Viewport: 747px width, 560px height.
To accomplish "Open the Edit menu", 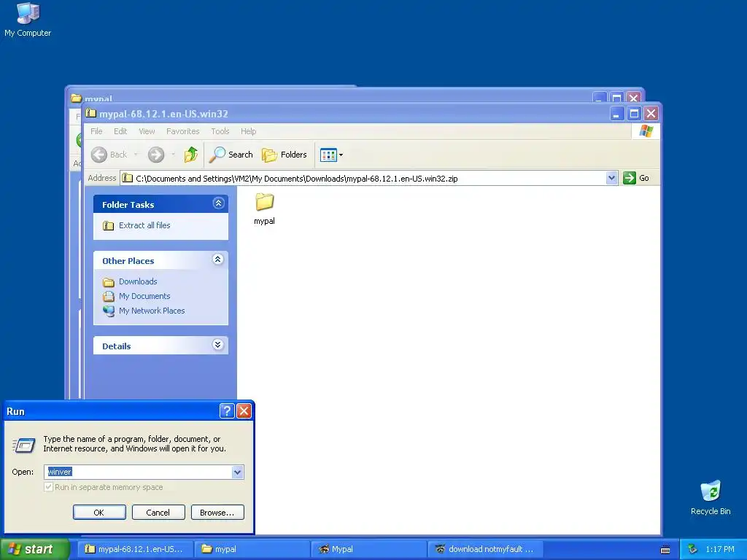I will (x=120, y=131).
